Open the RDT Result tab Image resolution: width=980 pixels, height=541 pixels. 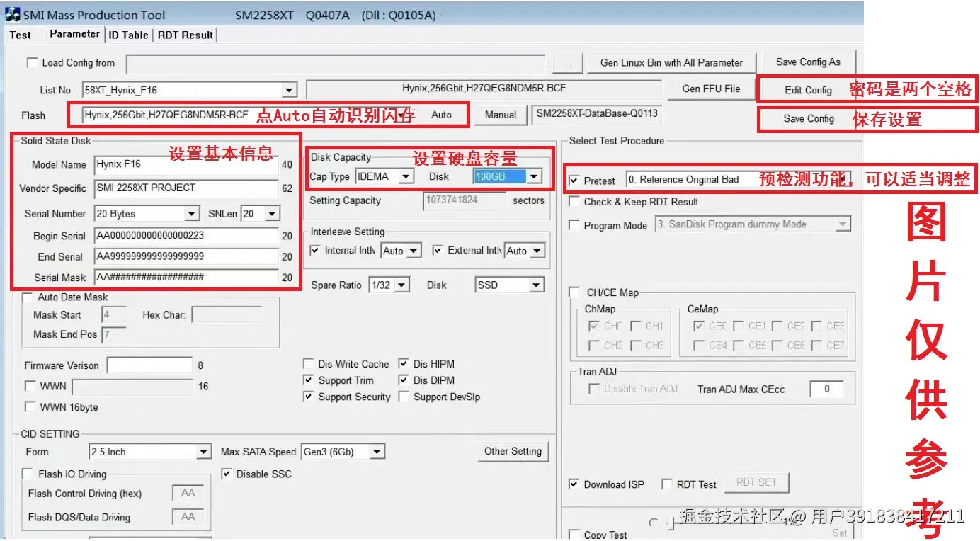[x=186, y=35]
